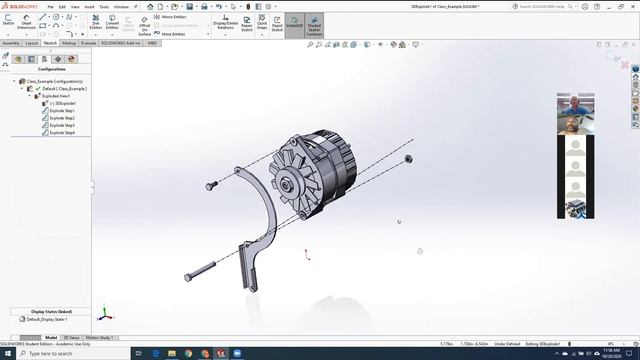Open the ConfigurationManager panel tab
This screenshot has width=640, height=360.
point(44,59)
